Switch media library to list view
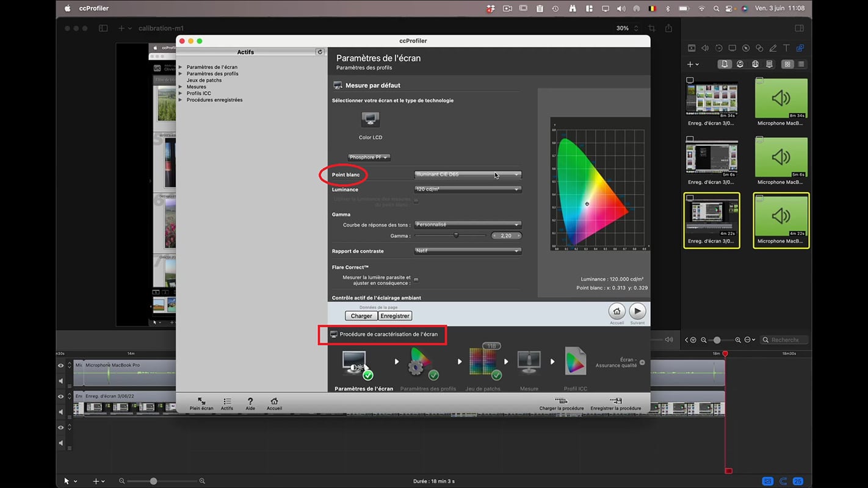 pos(801,64)
